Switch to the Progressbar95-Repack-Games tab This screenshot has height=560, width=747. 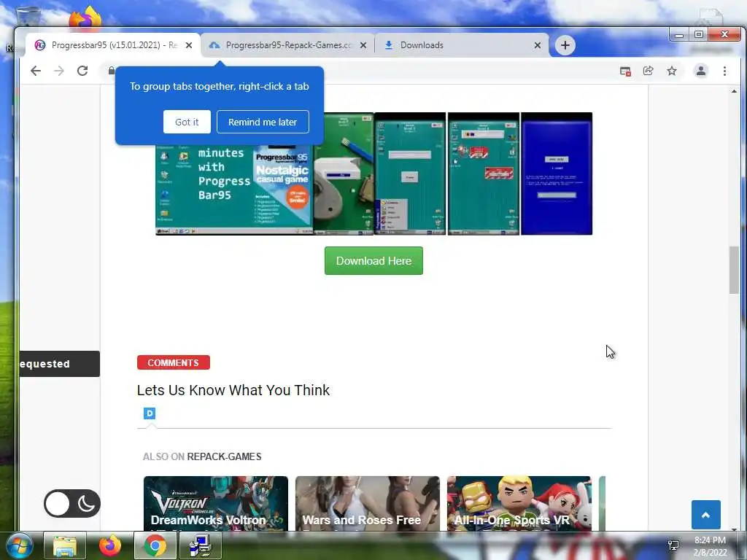coord(287,45)
